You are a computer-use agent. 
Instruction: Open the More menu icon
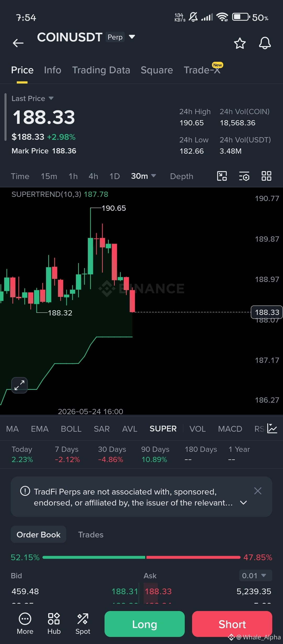[25, 624]
